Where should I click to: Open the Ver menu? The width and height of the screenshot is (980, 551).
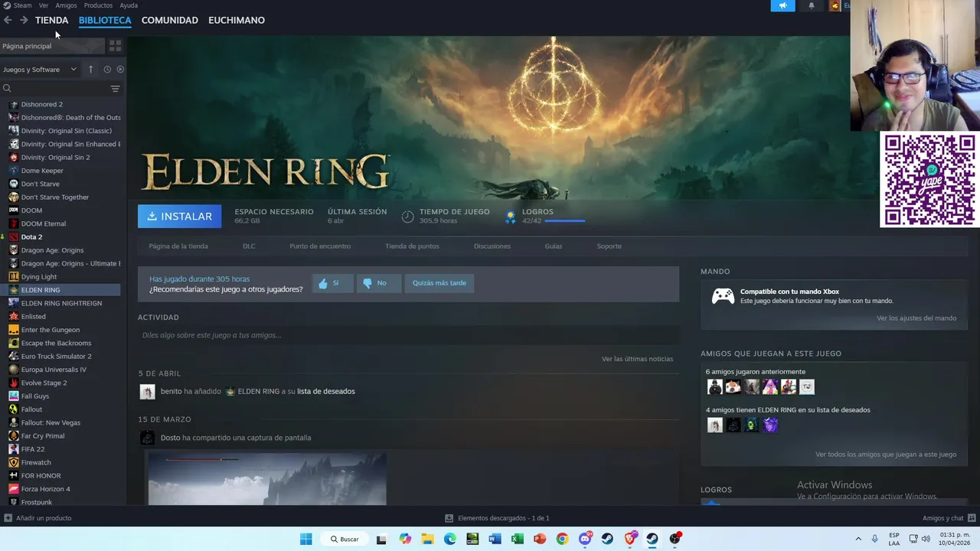coord(44,5)
